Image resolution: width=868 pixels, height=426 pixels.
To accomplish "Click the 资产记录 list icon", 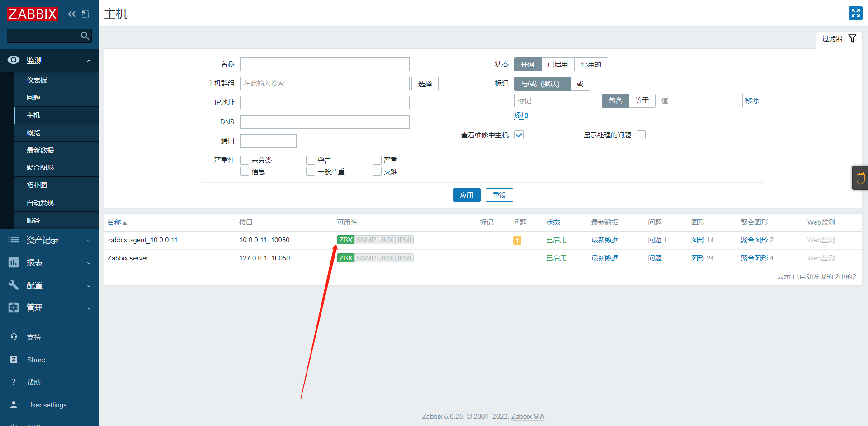I will [14, 240].
